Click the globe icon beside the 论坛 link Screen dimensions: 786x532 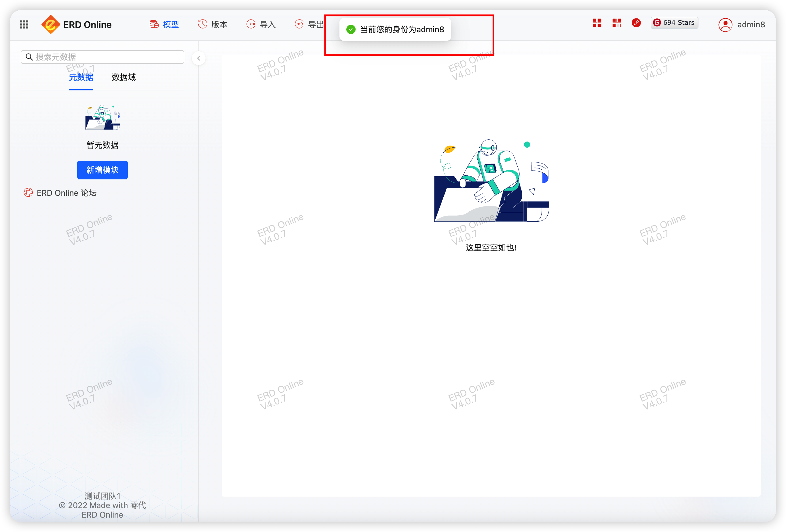(x=28, y=192)
